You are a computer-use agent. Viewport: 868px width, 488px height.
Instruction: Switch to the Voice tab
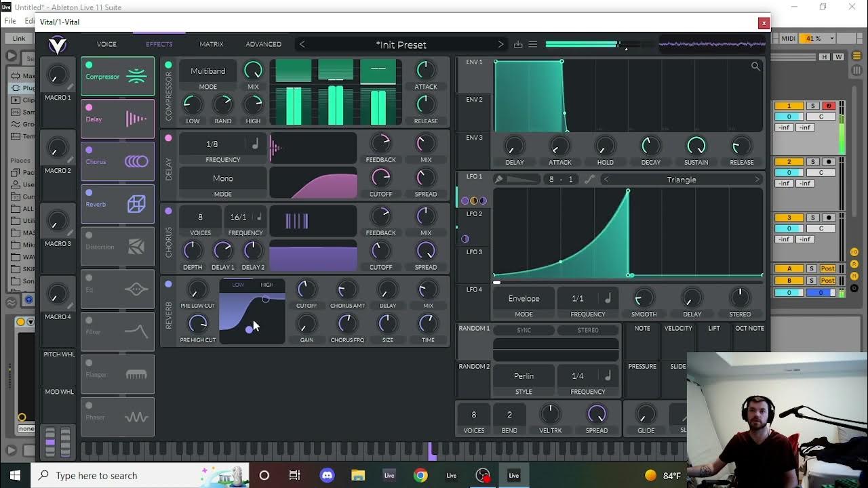coord(106,44)
